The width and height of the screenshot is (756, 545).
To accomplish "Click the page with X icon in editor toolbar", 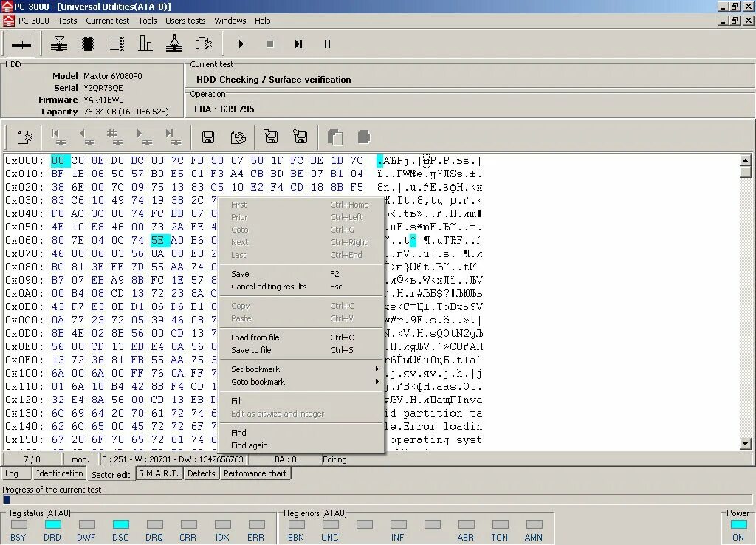I will coord(24,137).
